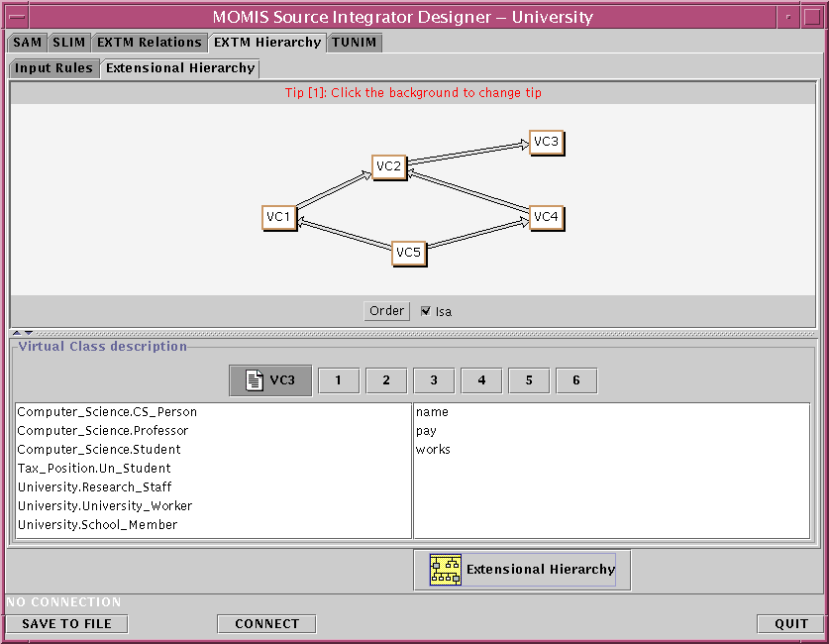Switch to the SLIM tab
829x644 pixels.
click(68, 43)
